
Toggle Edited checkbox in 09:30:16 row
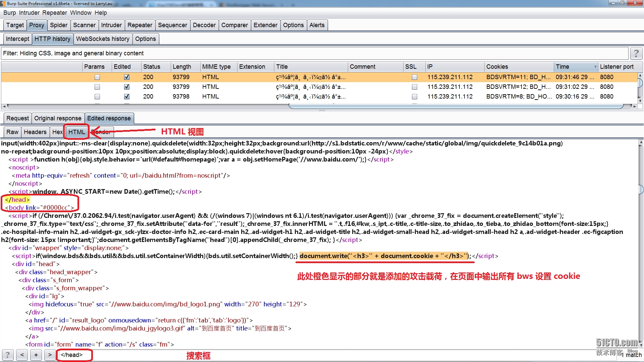tap(127, 97)
